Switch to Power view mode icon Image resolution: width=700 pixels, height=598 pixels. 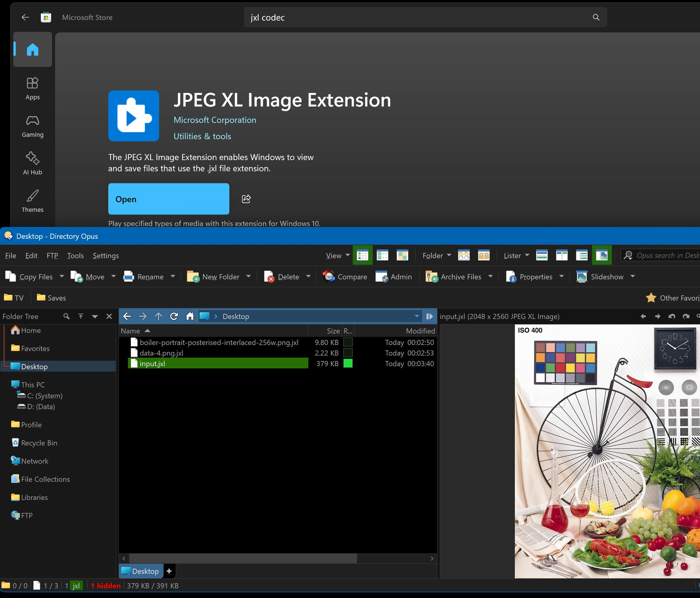(x=382, y=255)
